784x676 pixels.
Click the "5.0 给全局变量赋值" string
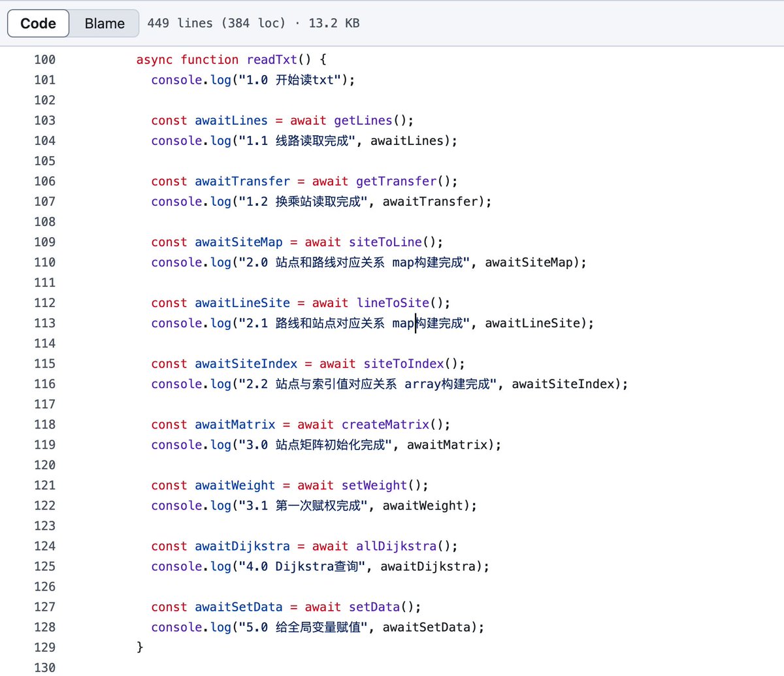point(303,626)
